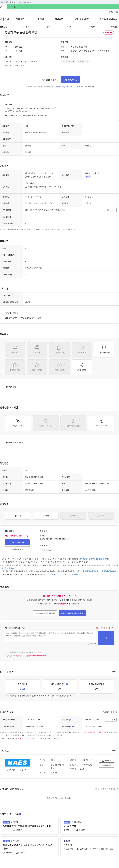Expand 더보기 next to 기업정보

tap(115, 750)
